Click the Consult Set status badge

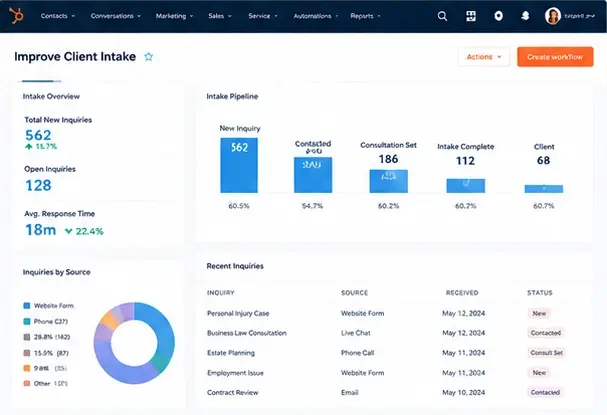[546, 353]
